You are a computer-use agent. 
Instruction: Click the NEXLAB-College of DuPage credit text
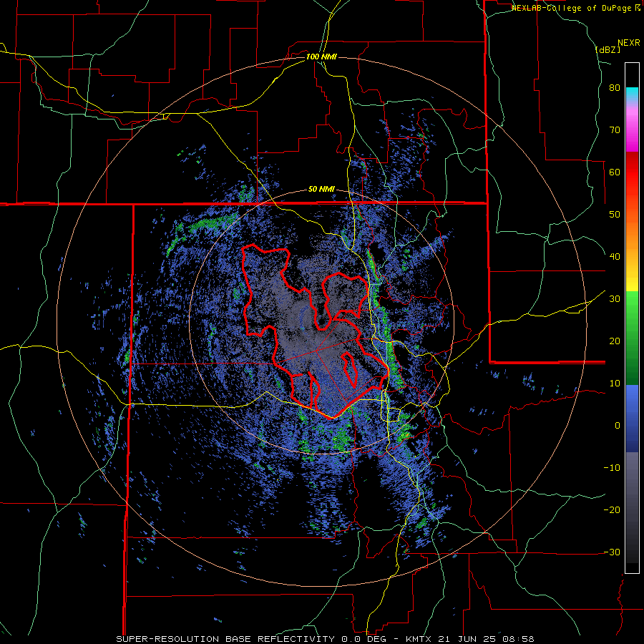pos(575,8)
